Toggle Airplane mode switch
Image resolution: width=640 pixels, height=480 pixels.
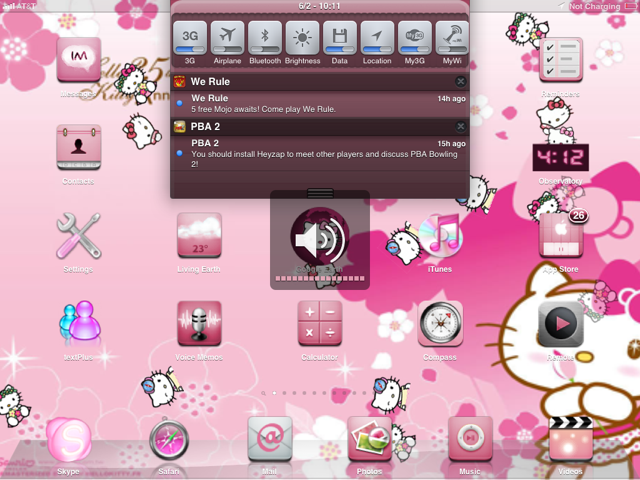coord(227,38)
